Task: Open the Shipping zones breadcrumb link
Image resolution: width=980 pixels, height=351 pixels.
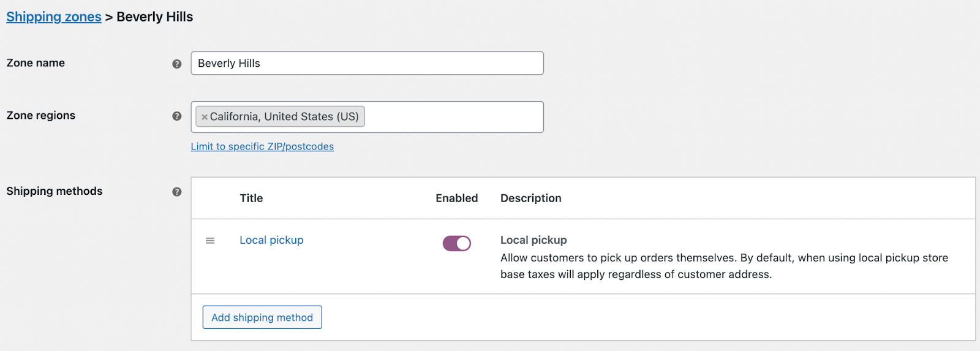Action: click(x=54, y=17)
